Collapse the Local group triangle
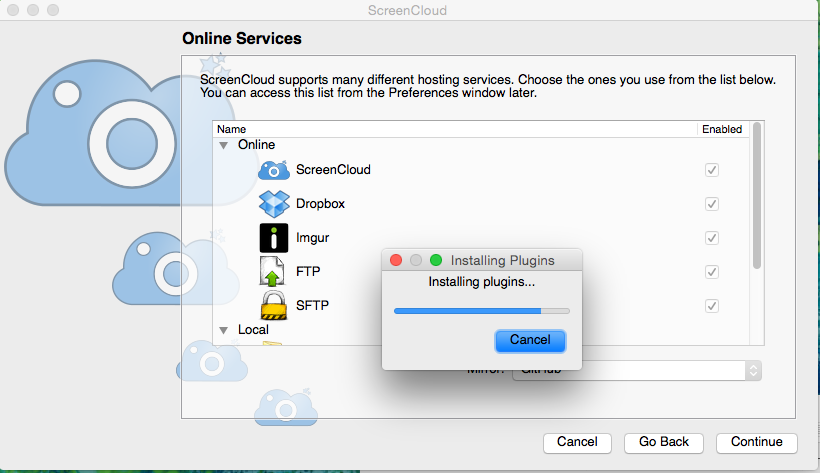Image resolution: width=820 pixels, height=473 pixels. coord(223,330)
